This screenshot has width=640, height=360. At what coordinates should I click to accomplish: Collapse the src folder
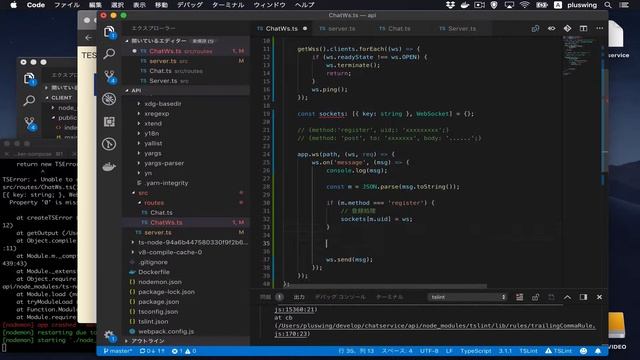click(143, 193)
